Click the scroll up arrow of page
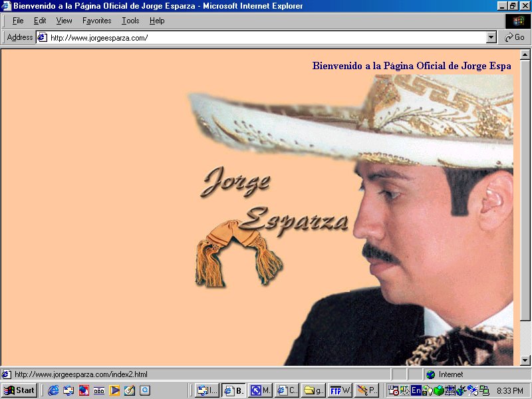 coord(525,54)
